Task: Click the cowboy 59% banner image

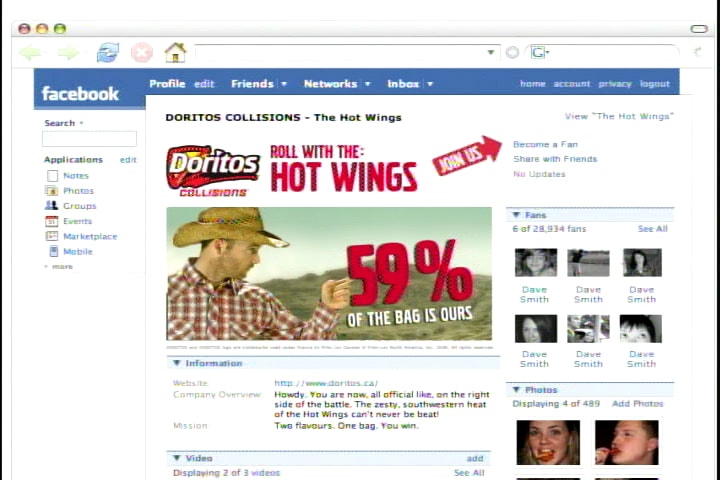Action: (x=329, y=274)
